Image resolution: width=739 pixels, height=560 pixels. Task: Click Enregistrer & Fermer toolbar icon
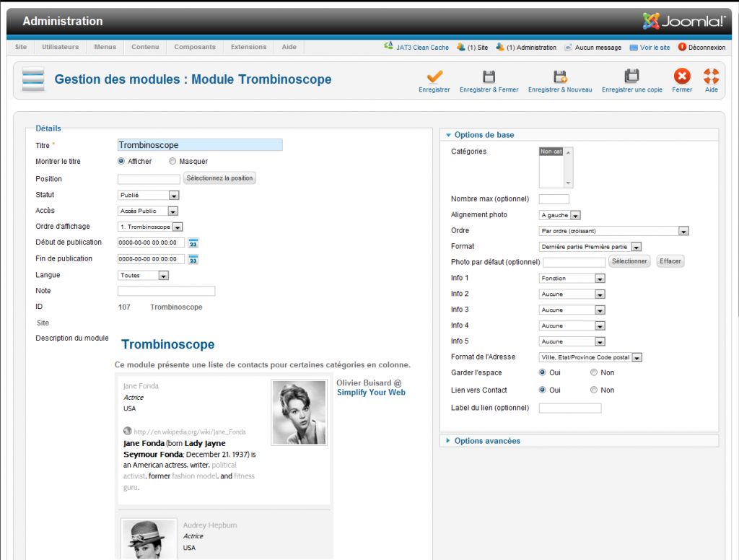click(489, 76)
